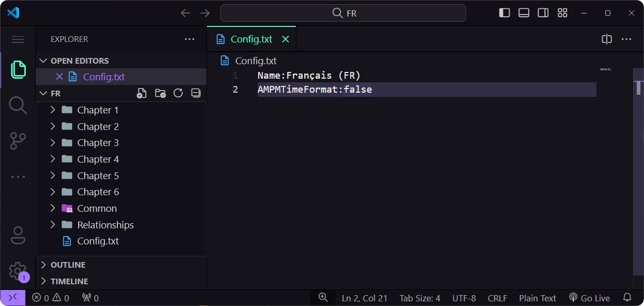Open the Accounts icon
The image size is (644, 306).
18,236
